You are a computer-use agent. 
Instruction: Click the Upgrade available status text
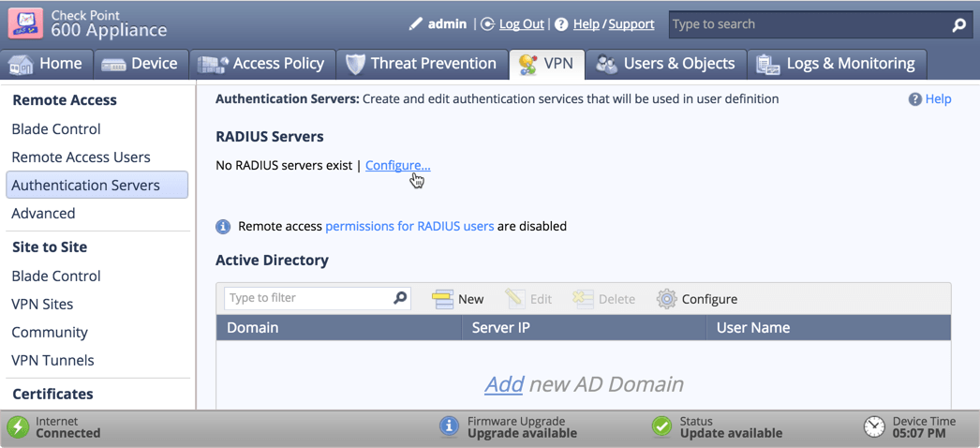[522, 433]
